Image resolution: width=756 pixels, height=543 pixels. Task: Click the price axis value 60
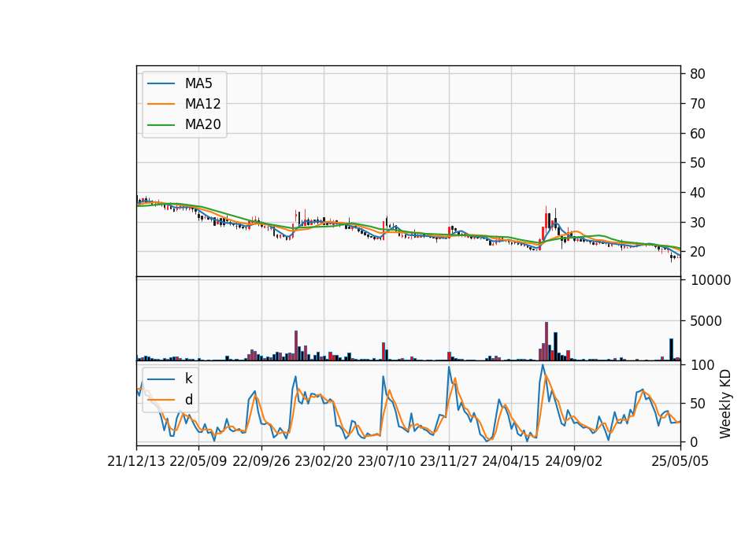coord(698,134)
